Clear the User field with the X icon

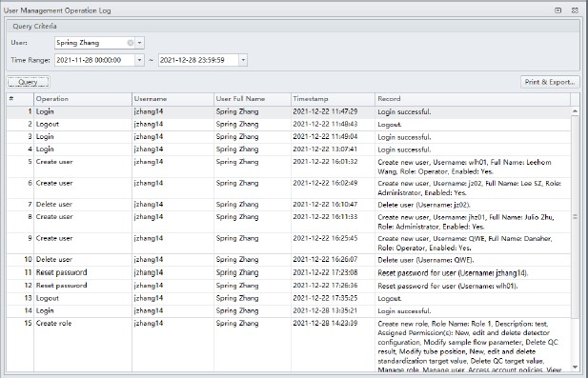(x=131, y=43)
